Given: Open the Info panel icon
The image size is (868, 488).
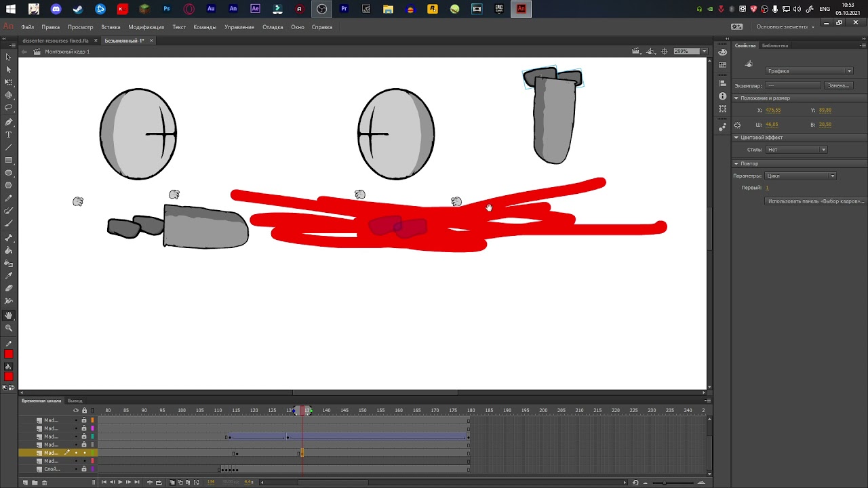Looking at the screenshot, I should 722,96.
